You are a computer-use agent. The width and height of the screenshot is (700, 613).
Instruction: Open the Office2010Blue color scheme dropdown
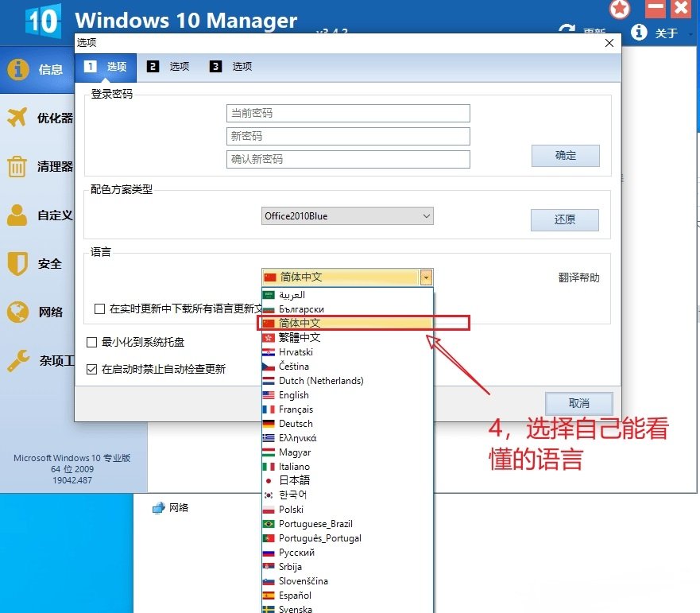tap(347, 215)
